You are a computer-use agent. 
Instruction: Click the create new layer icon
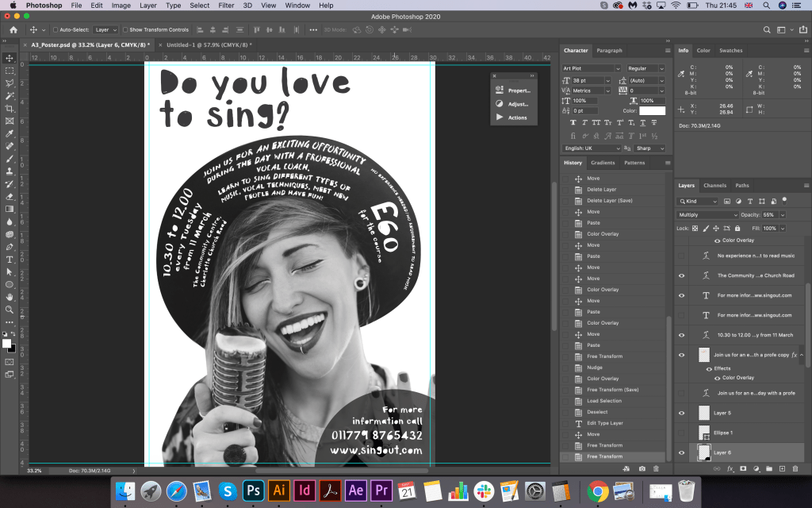(x=783, y=469)
